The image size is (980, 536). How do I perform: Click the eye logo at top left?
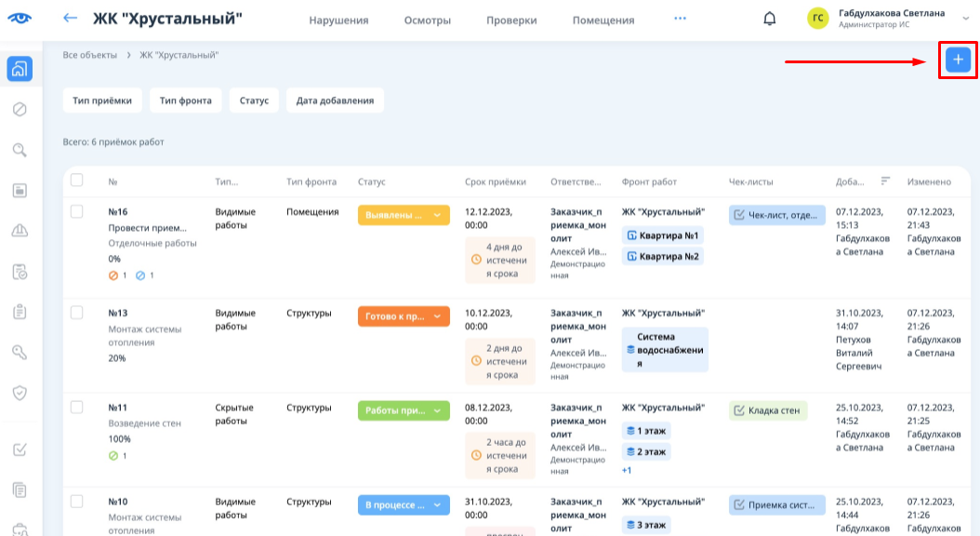point(20,19)
